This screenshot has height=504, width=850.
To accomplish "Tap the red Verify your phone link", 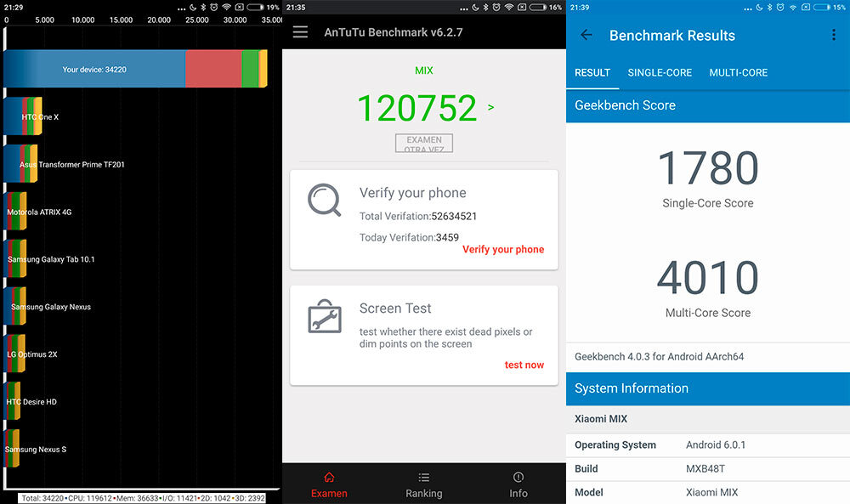I will click(503, 249).
